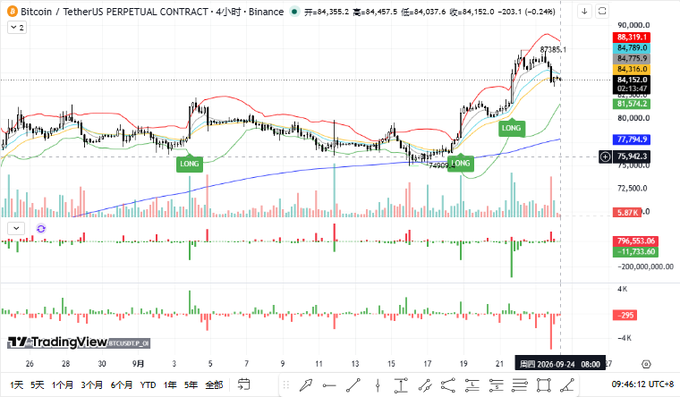Set range to 1年
The height and width of the screenshot is (397, 680).
170,385
